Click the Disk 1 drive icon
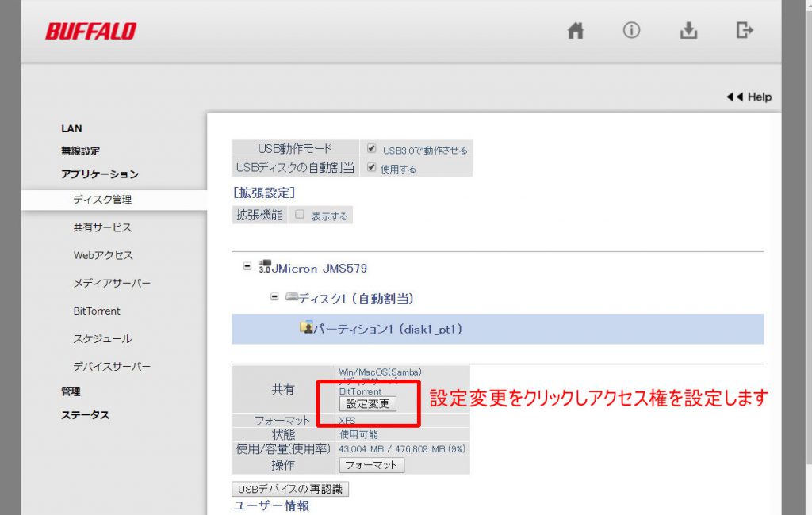812x515 pixels. coord(291,297)
